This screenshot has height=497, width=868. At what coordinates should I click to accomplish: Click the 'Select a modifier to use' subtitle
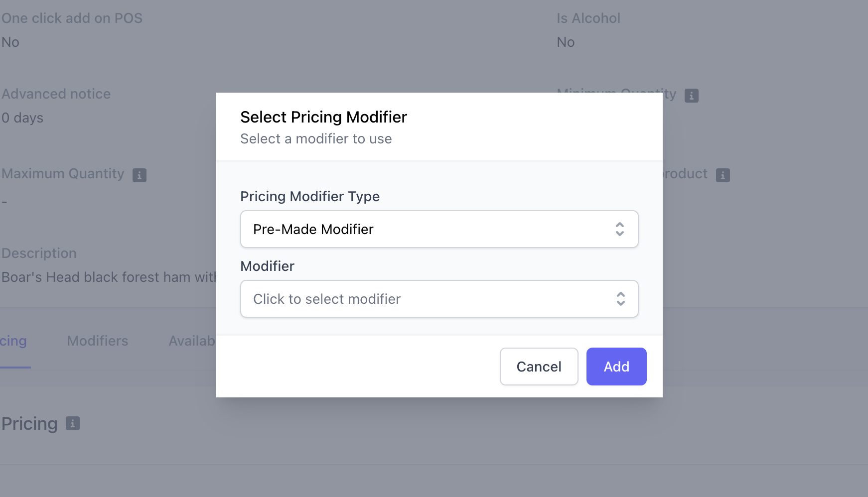(x=316, y=139)
